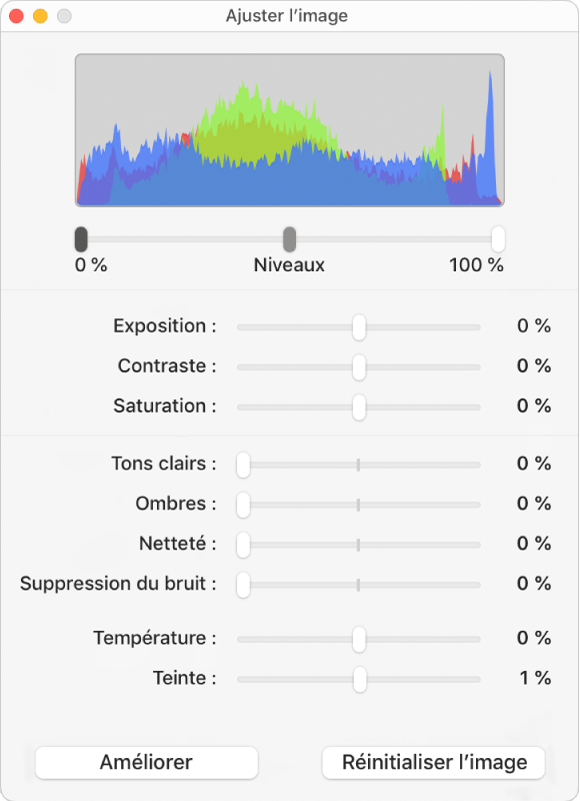Viewport: 580px width, 801px height.
Task: Click the Saturation slider handle
Action: point(359,407)
